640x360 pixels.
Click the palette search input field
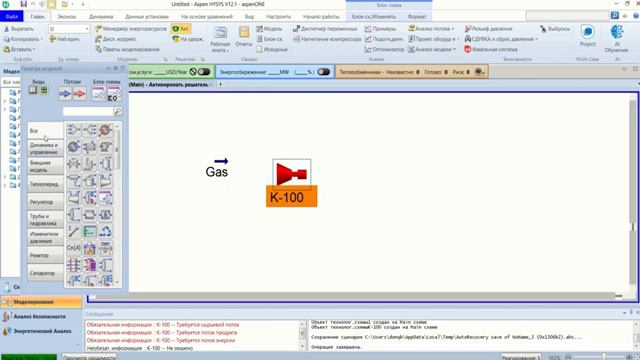point(88,111)
